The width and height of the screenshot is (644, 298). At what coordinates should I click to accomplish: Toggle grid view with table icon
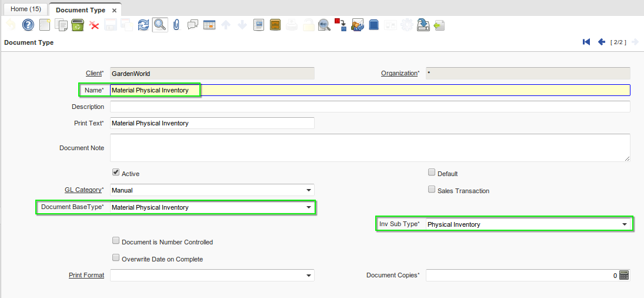209,25
